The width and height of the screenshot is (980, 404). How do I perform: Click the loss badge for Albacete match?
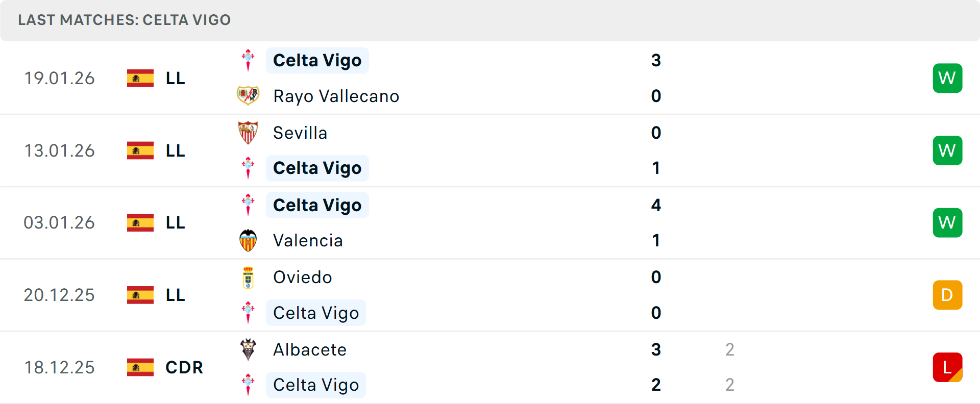(x=947, y=367)
